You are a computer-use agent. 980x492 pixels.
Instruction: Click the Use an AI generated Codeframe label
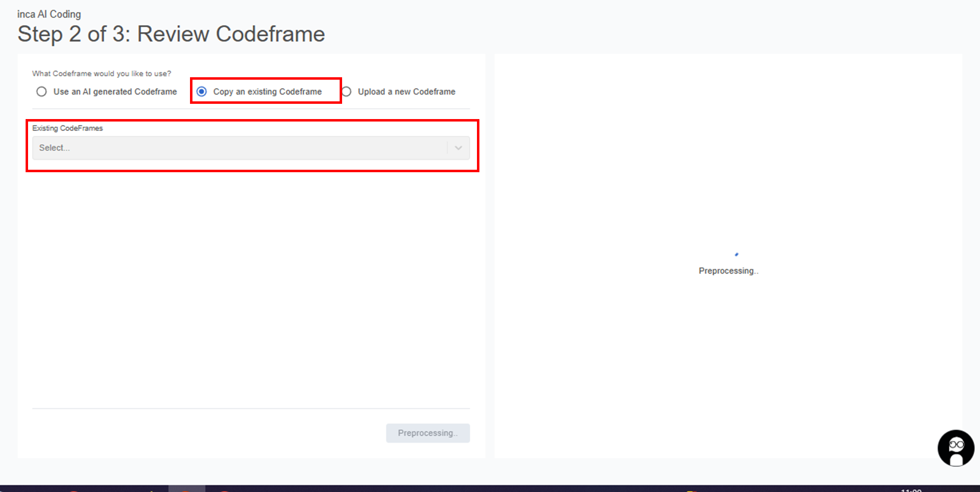(x=115, y=92)
